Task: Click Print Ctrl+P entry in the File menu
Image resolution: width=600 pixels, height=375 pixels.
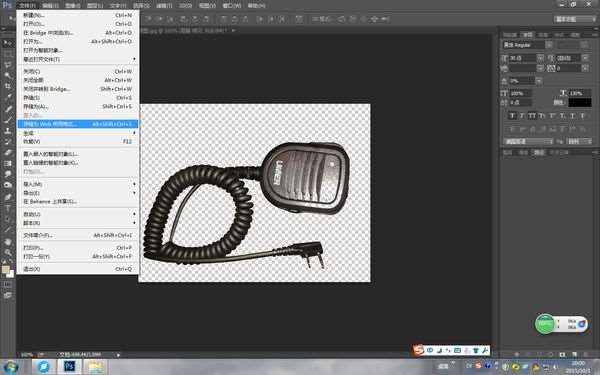Action: [x=78, y=248]
